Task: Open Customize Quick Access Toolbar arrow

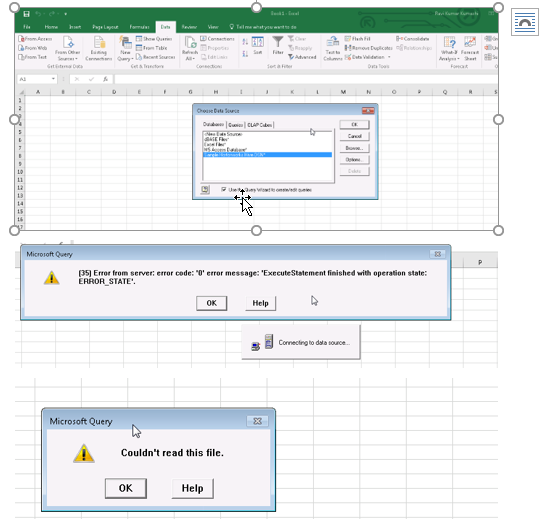Action: coord(66,14)
